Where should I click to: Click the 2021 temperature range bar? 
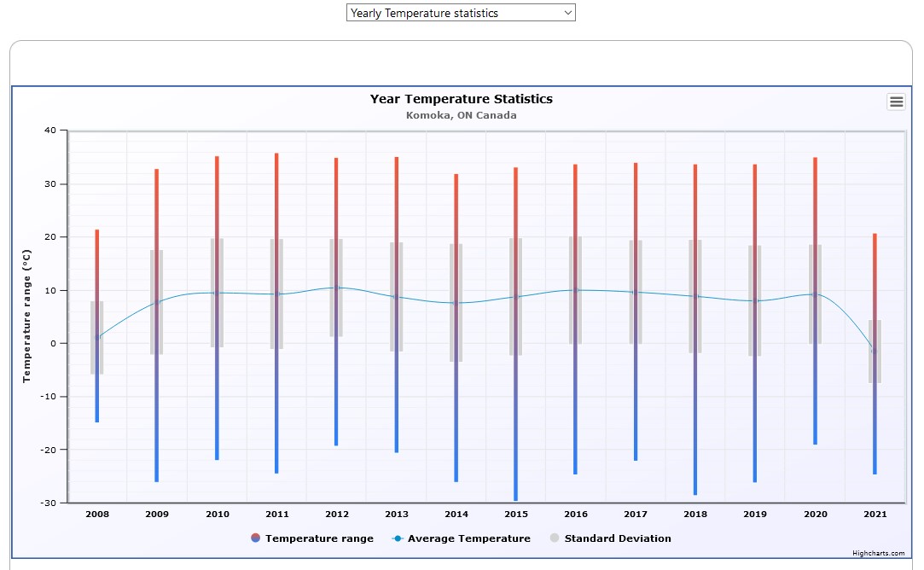875,427
